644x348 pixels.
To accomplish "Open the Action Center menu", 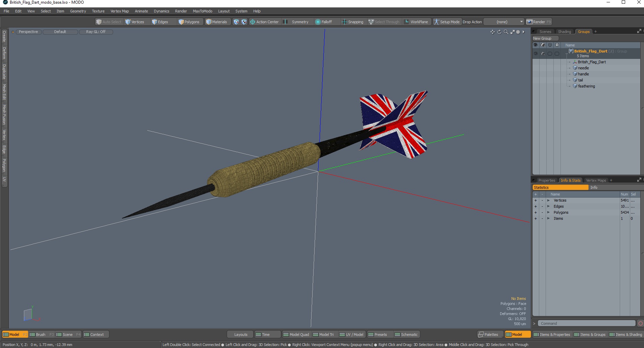I will point(264,22).
